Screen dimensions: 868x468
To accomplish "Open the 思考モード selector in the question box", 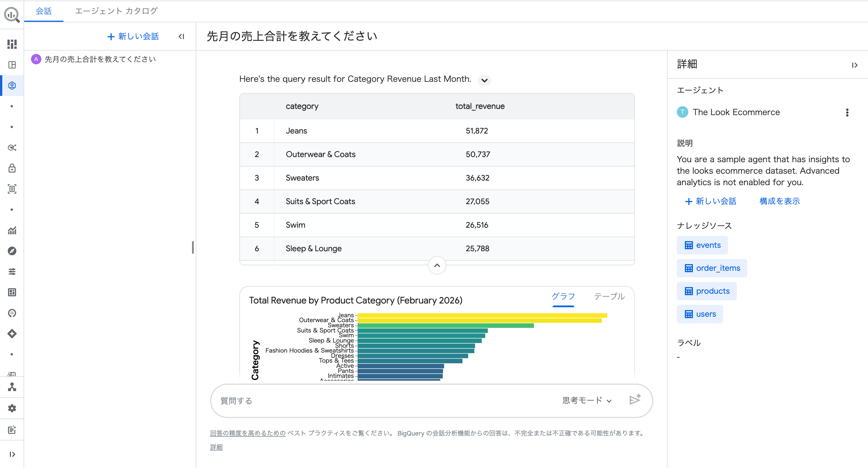I will tap(586, 401).
